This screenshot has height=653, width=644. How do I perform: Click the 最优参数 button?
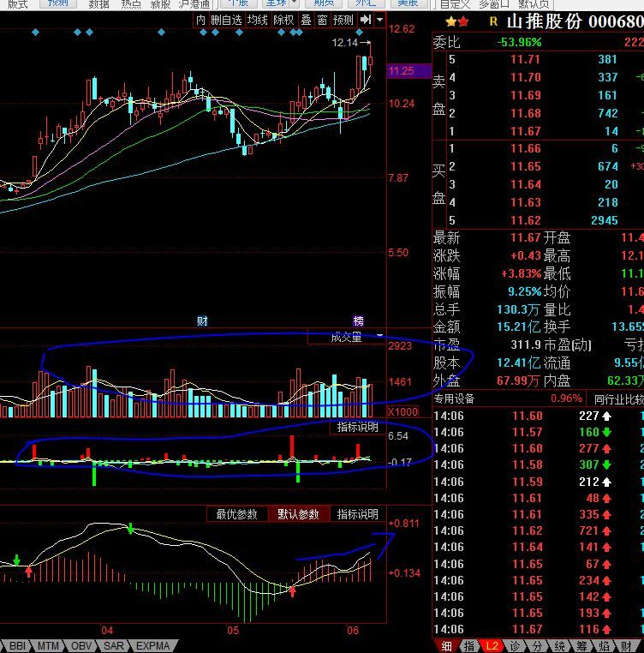[236, 514]
